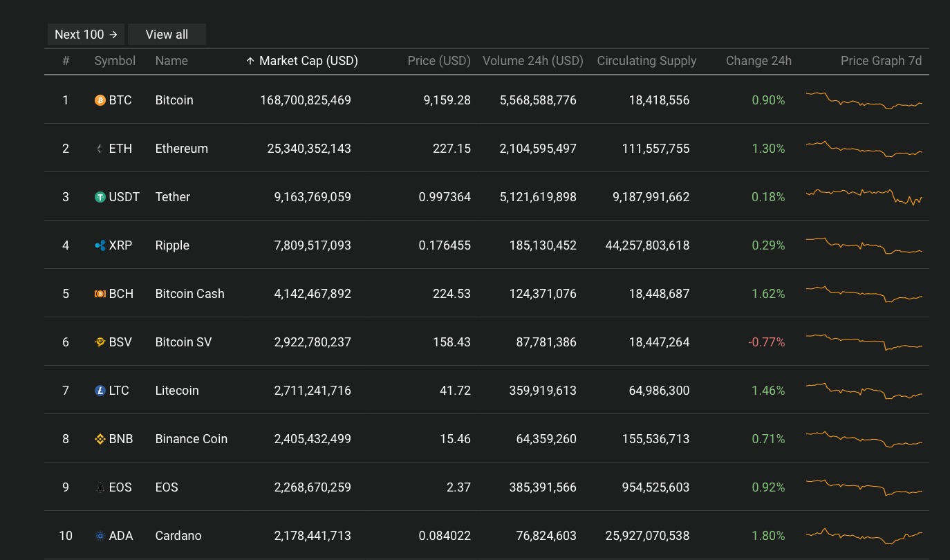Open the Bitcoin SV name link
The height and width of the screenshot is (560, 950).
point(184,342)
